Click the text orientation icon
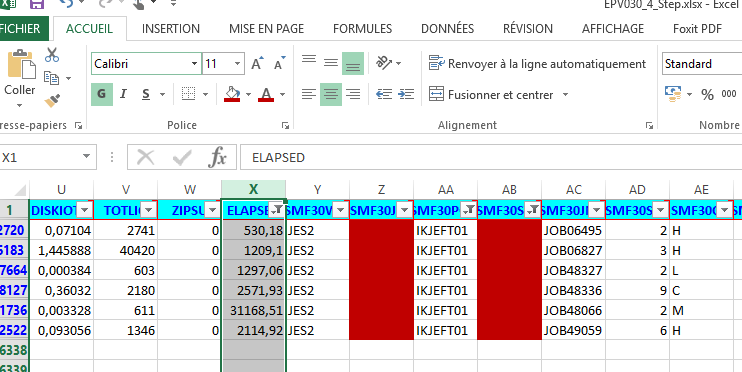742x372 pixels. click(x=384, y=62)
